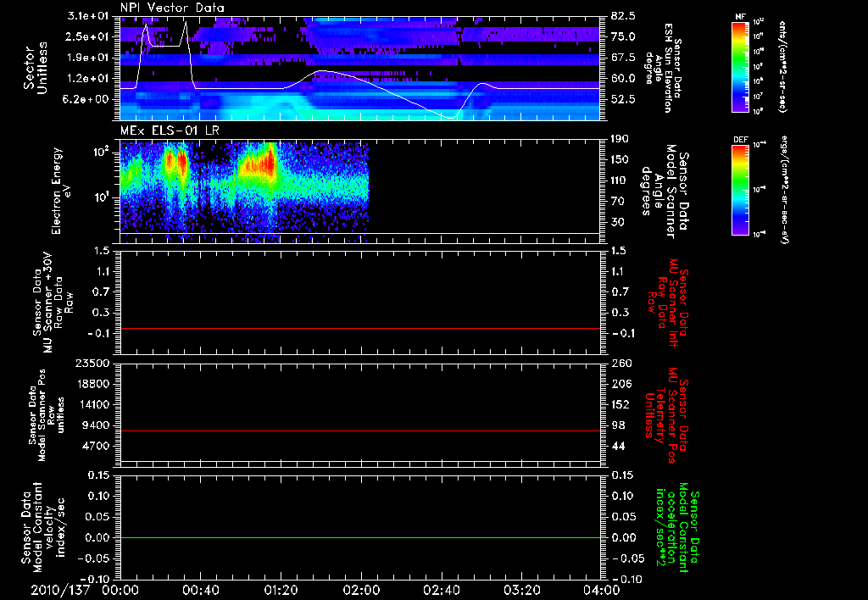
Task: Click the '2010/137' date label
Action: tap(60, 590)
